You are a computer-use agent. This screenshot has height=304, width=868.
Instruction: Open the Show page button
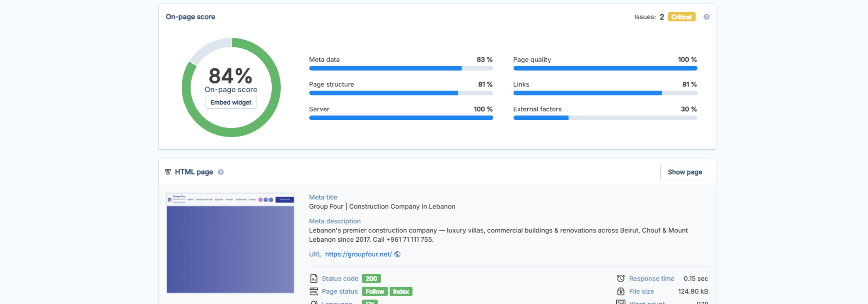685,172
